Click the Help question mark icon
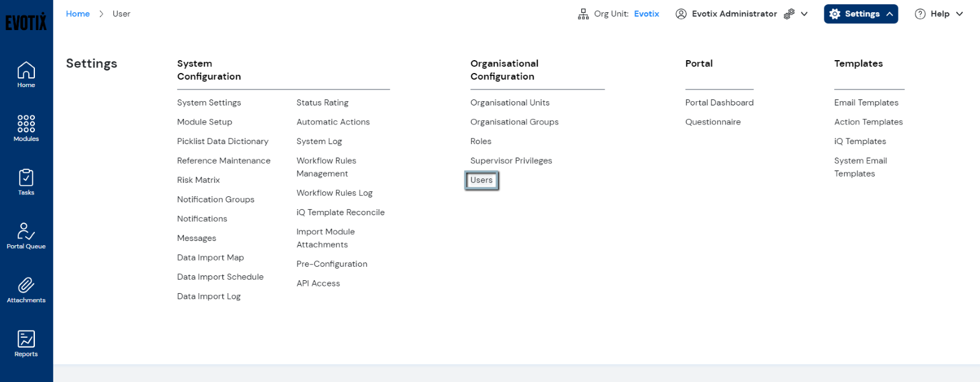 [x=919, y=13]
